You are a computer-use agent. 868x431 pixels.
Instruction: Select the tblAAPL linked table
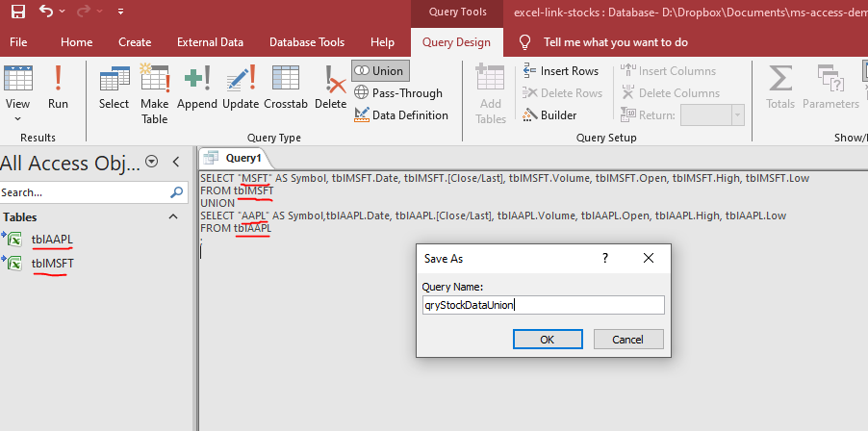point(52,241)
